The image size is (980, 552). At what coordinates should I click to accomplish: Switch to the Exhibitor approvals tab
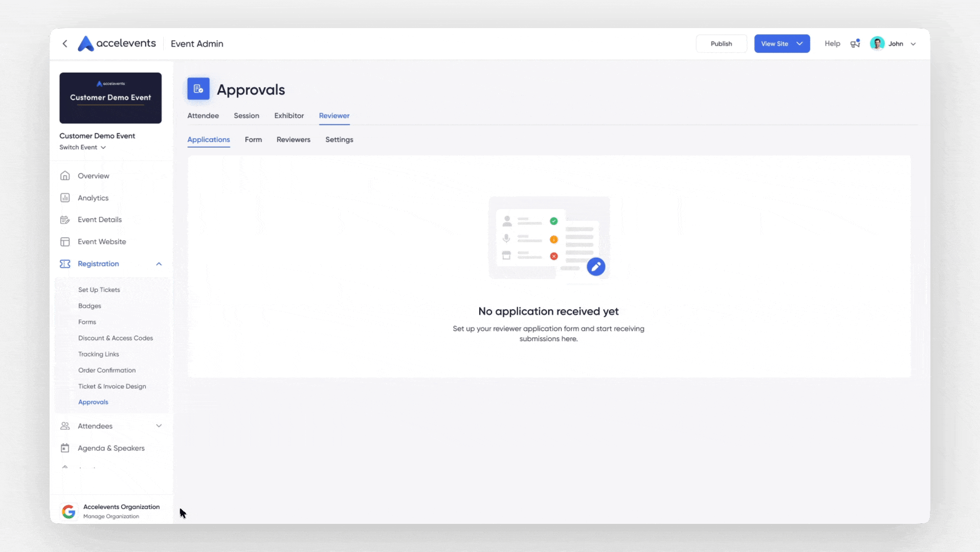(289, 116)
